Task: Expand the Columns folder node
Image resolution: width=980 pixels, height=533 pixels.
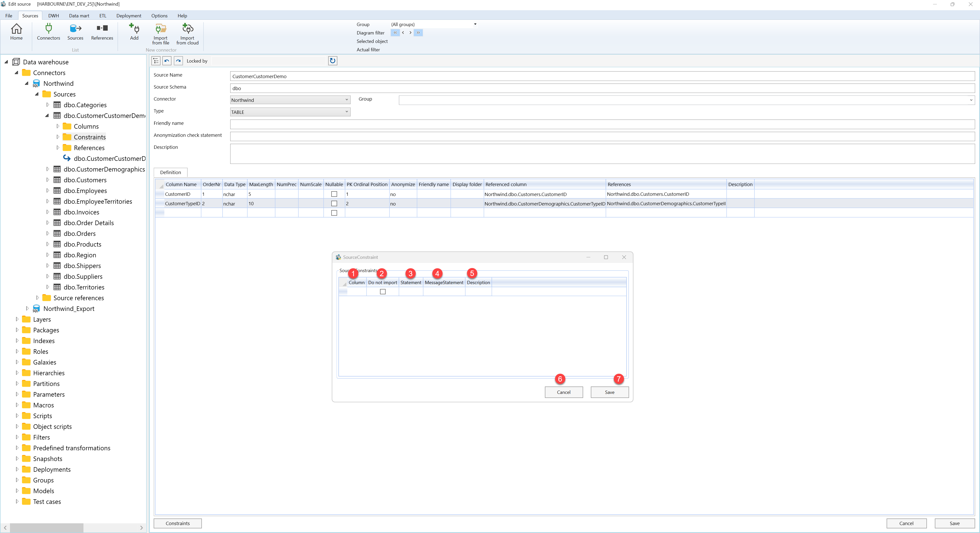Action: click(x=58, y=126)
